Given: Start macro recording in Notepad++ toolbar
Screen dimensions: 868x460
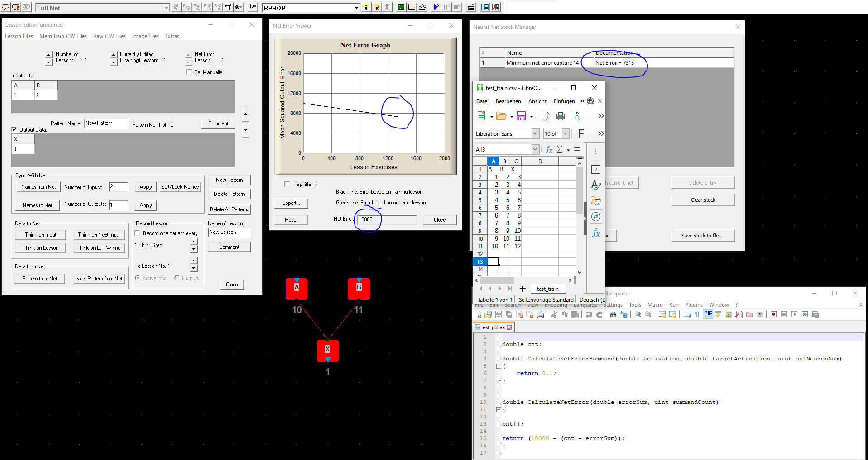Looking at the screenshot, I should coord(773,314).
